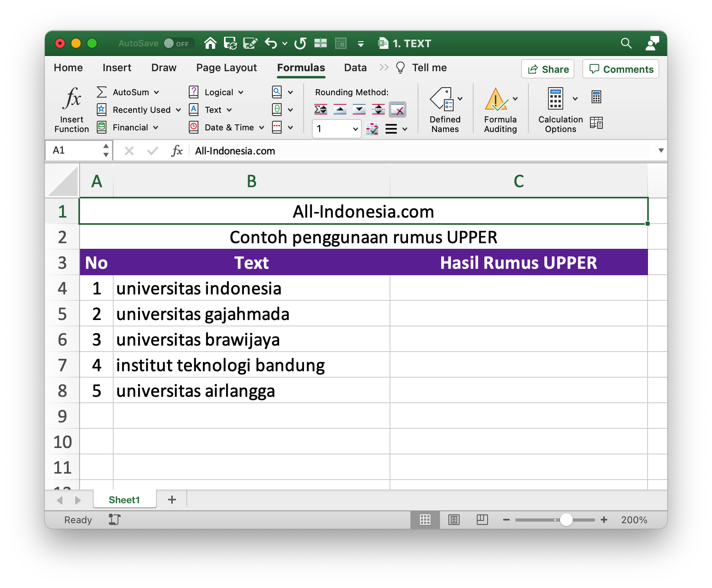This screenshot has width=712, height=588.
Task: Click the Math & Trig function library icon
Action: click(277, 110)
